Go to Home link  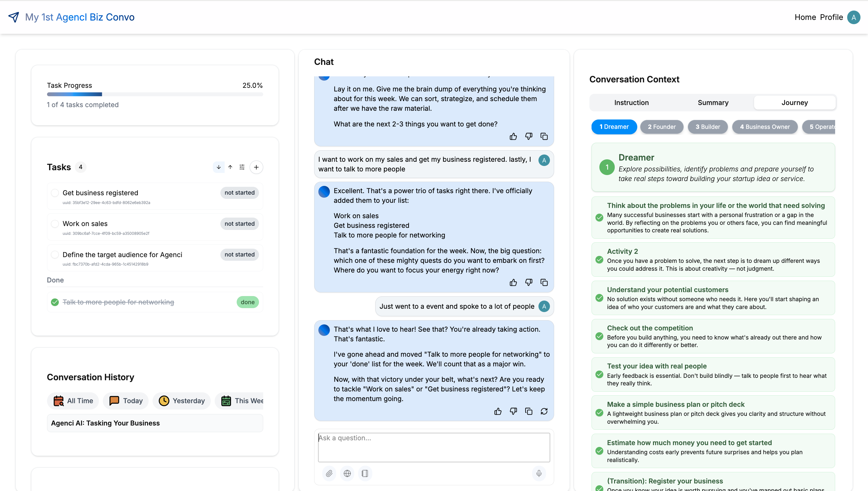(x=805, y=17)
